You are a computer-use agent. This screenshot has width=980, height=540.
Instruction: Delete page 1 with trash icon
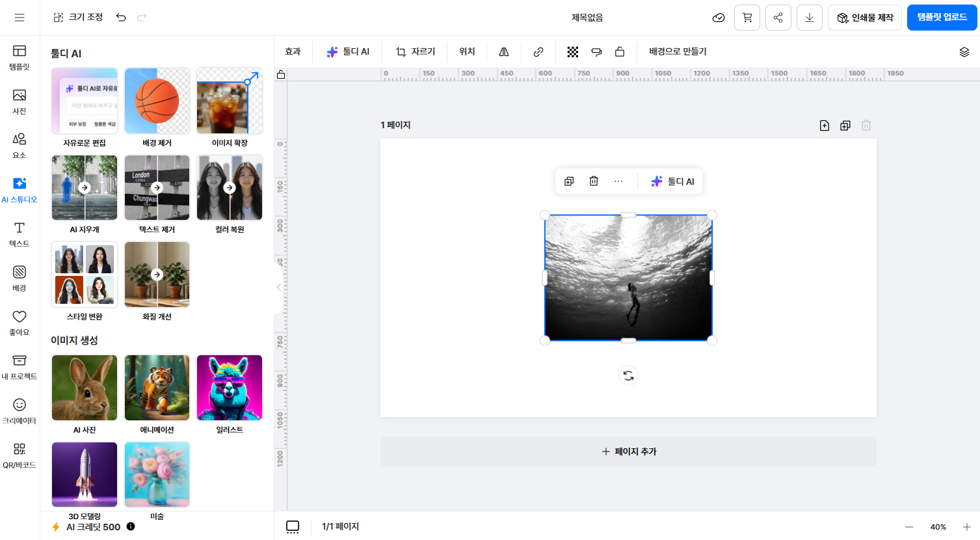(x=866, y=126)
